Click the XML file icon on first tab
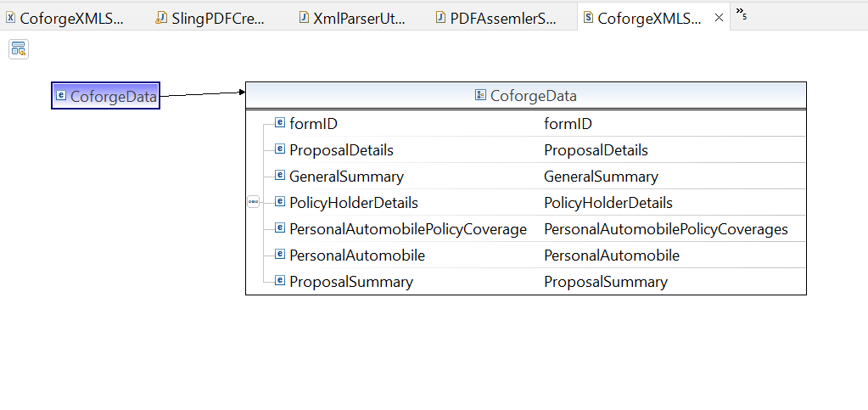This screenshot has height=410, width=868. (x=10, y=17)
